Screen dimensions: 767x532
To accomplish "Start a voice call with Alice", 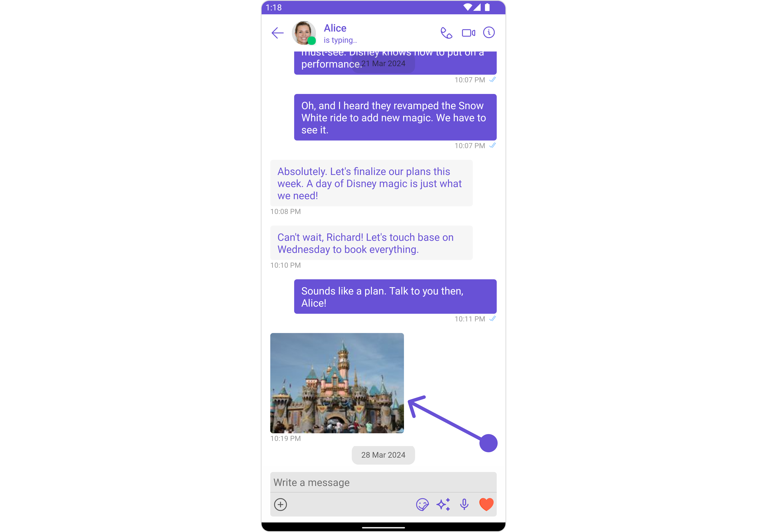I will pyautogui.click(x=446, y=33).
